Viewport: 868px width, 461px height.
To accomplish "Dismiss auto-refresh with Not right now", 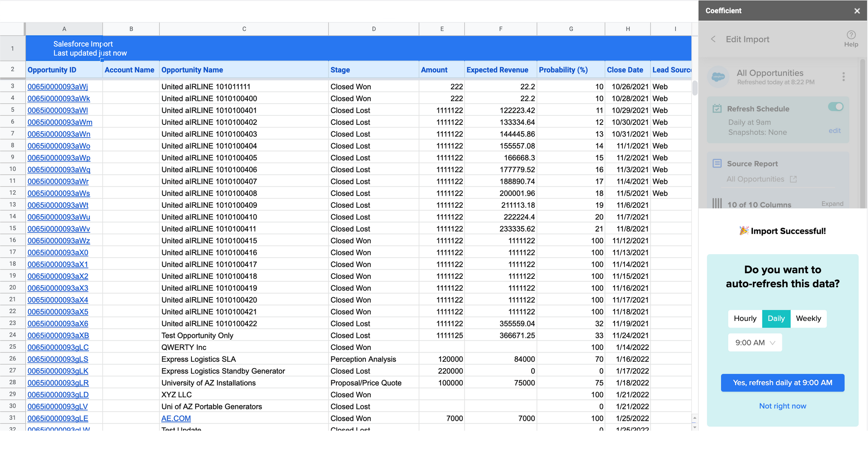I will point(783,405).
